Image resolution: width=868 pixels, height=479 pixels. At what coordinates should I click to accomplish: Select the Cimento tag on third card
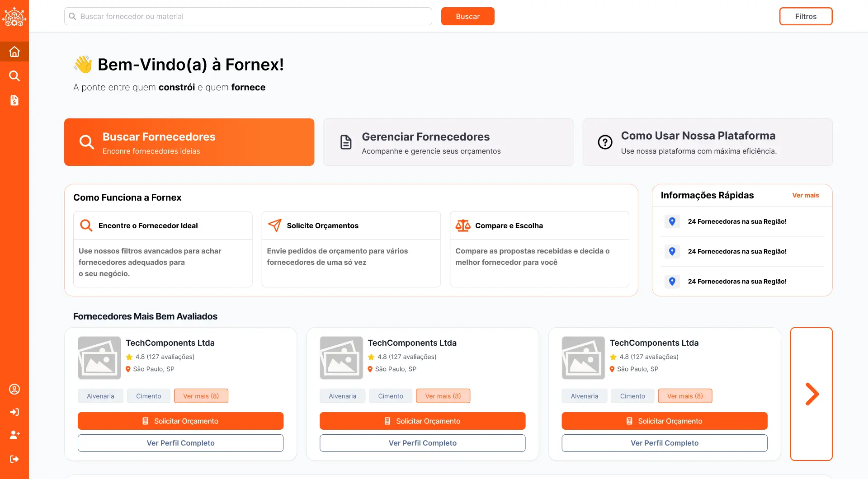(x=632, y=396)
